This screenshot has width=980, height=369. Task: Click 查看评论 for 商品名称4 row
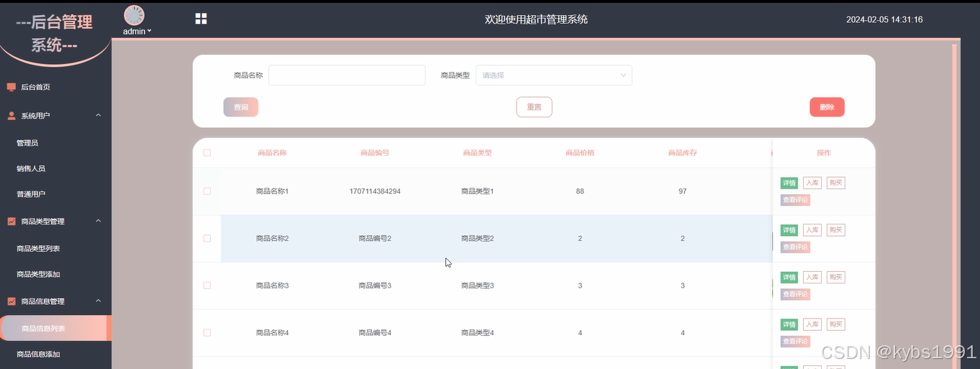[795, 341]
